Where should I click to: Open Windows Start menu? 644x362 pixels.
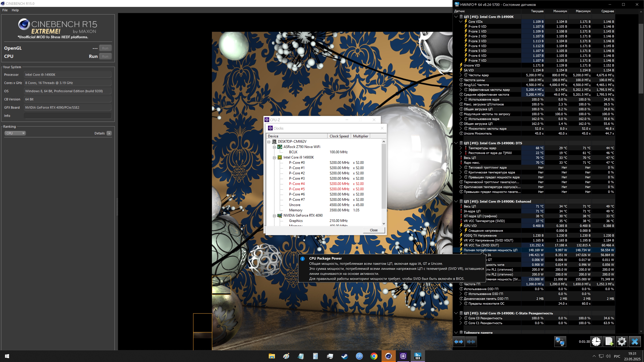pos(7,356)
